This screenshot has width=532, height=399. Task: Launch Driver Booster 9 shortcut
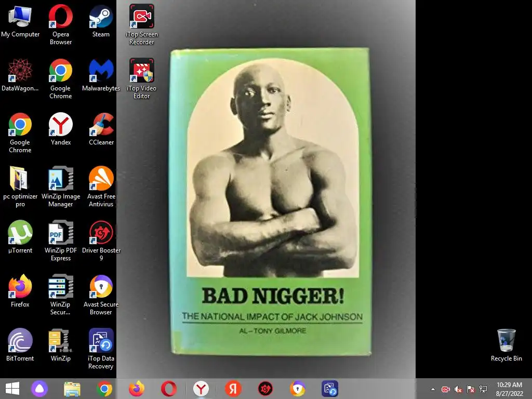pyautogui.click(x=101, y=241)
